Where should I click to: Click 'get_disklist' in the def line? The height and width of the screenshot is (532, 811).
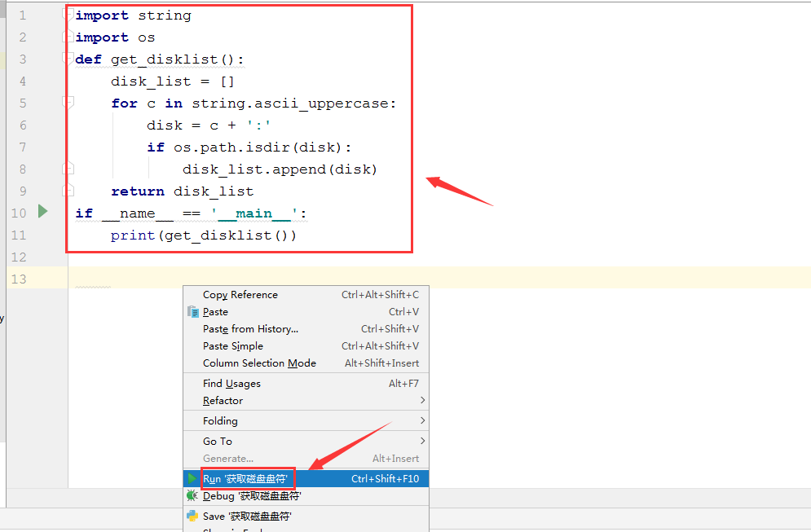tap(164, 59)
